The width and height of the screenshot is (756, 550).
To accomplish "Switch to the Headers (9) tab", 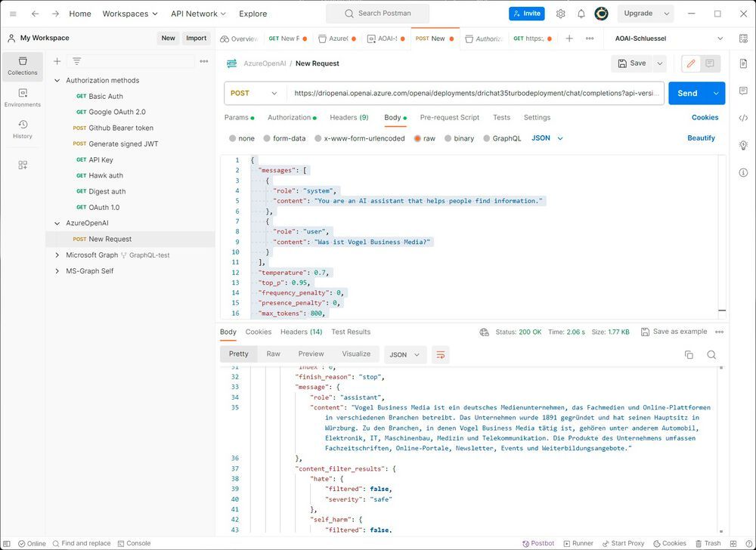I will [349, 118].
